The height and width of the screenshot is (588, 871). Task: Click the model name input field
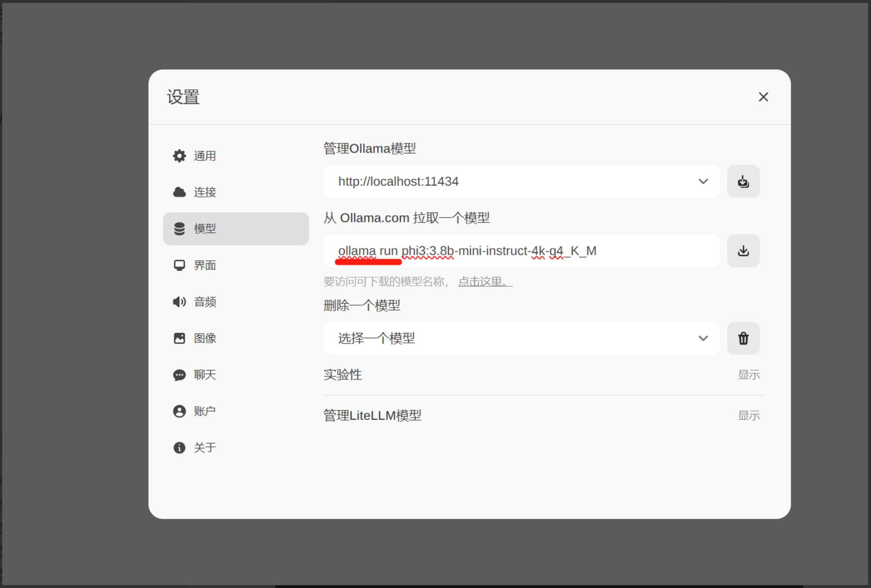pyautogui.click(x=521, y=251)
